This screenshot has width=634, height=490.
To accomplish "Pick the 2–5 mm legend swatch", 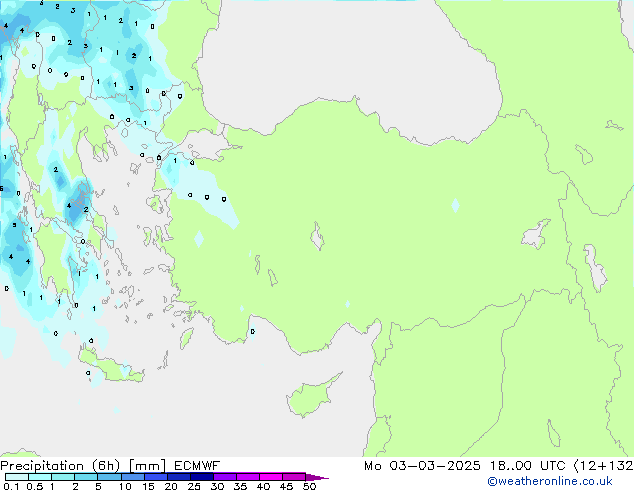I will [86, 477].
